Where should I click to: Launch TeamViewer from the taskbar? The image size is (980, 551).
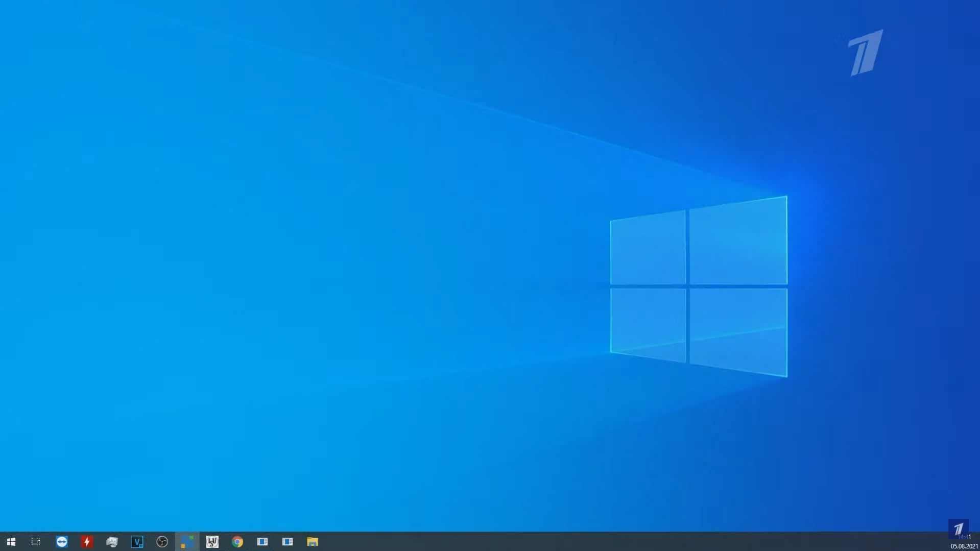(62, 541)
